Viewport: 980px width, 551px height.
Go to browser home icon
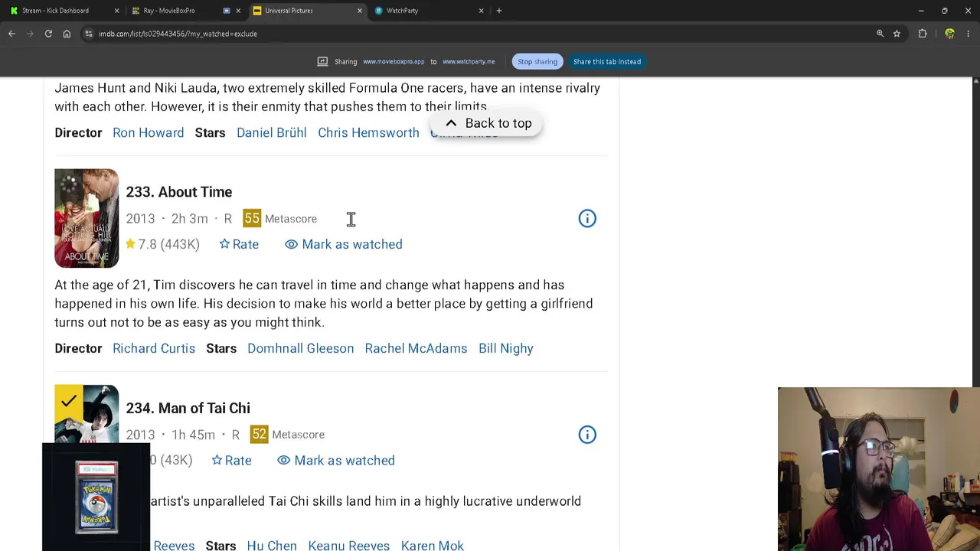67,34
